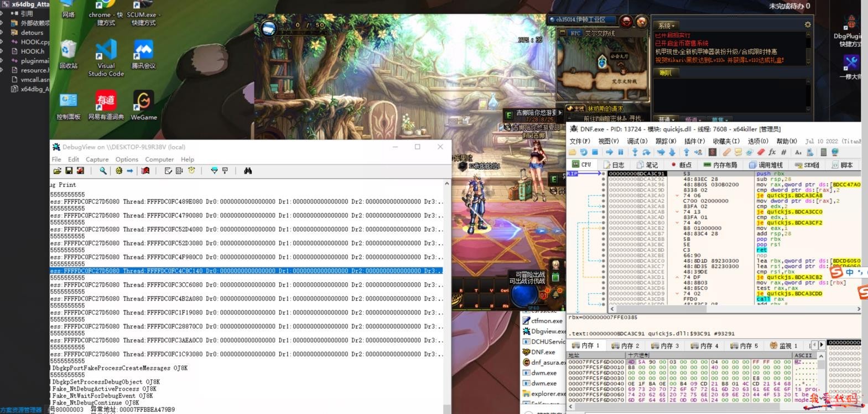The width and height of the screenshot is (868, 414).
Task: Select 监视 1 tab in dump pane
Action: (x=784, y=345)
